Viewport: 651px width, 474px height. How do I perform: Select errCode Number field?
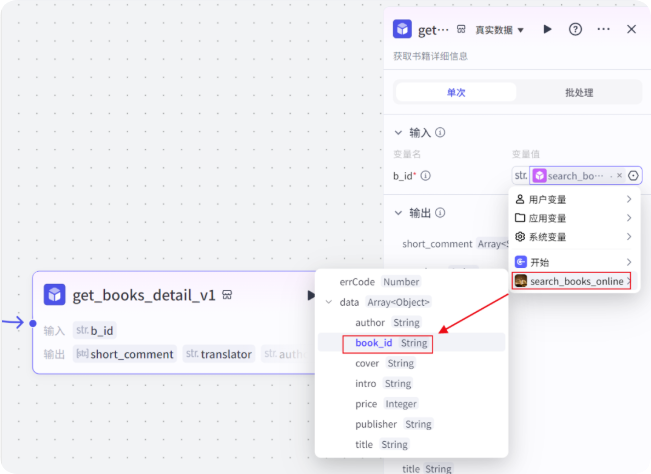point(411,282)
